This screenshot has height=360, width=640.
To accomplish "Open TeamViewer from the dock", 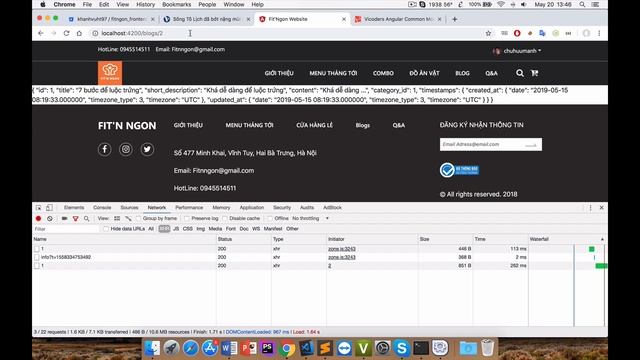I will click(x=344, y=348).
